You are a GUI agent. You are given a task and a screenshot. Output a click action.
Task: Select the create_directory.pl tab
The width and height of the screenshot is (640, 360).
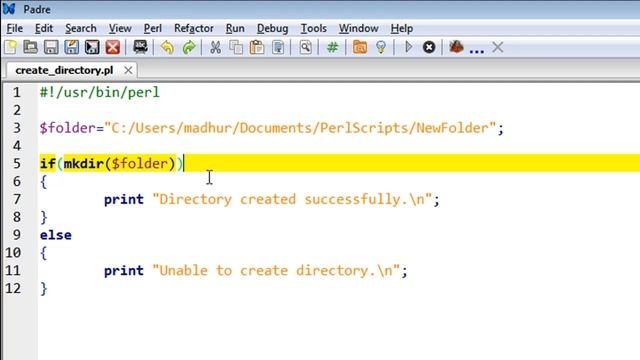tap(64, 70)
